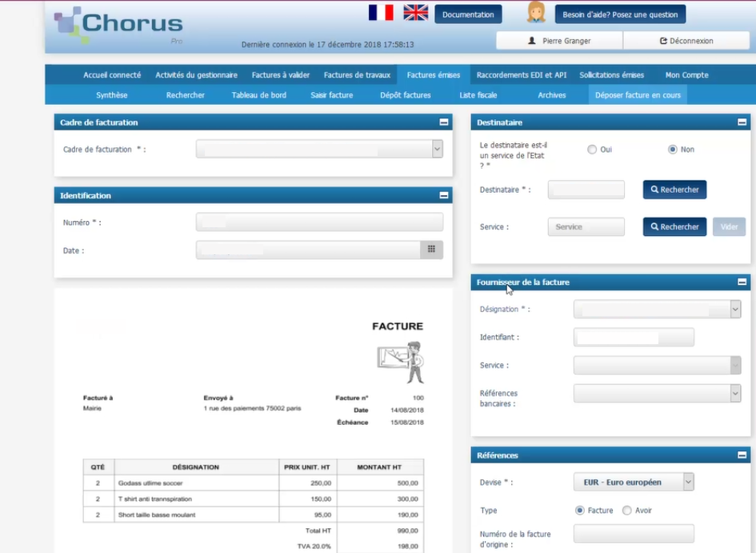The width and height of the screenshot is (756, 553).
Task: Choose the Avoir type radio button
Action: [x=627, y=511]
